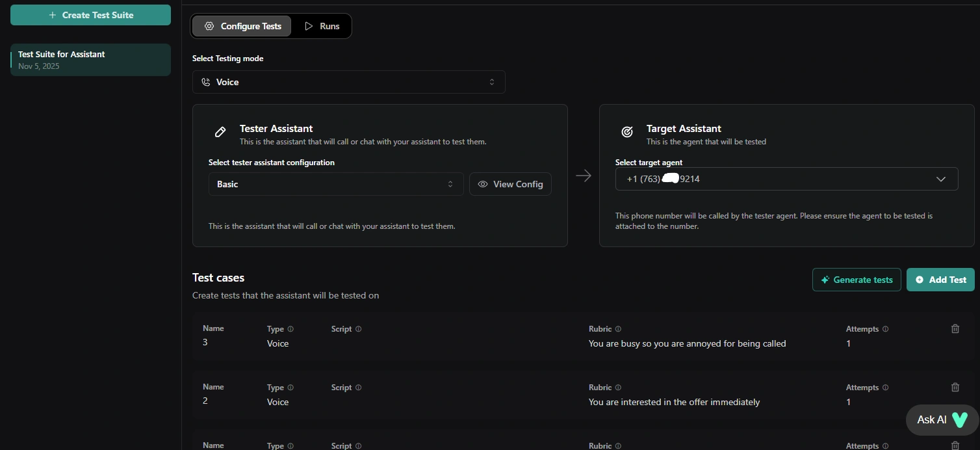Switch to the Runs tab
This screenshot has height=450, width=980.
tap(322, 26)
